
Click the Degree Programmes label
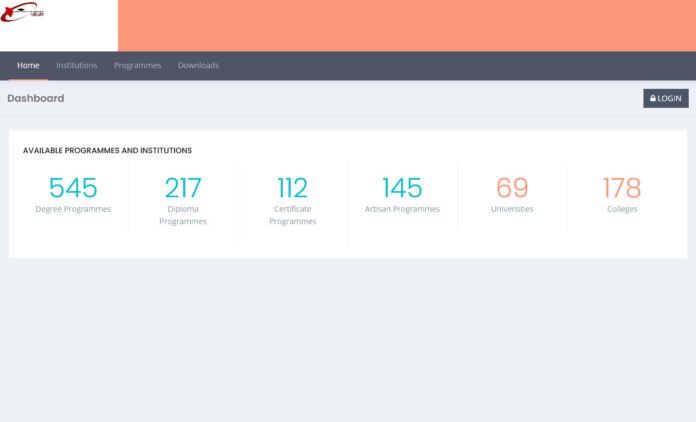click(x=73, y=209)
